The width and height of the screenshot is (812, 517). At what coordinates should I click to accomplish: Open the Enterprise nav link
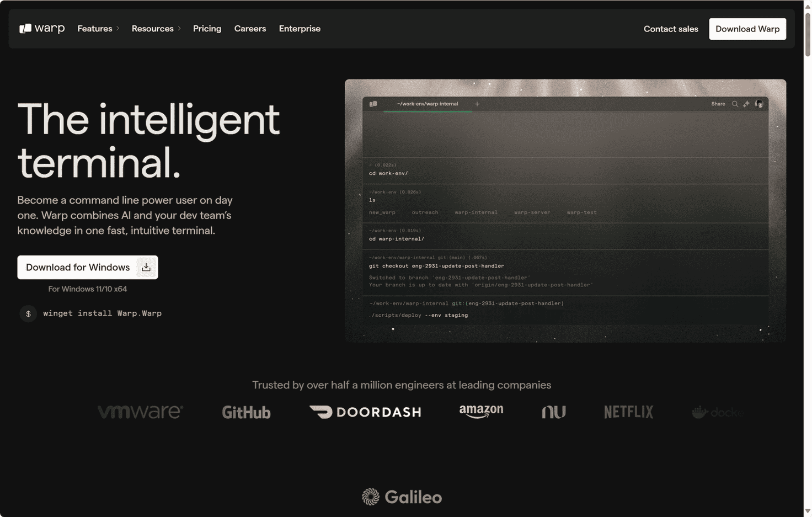(300, 29)
